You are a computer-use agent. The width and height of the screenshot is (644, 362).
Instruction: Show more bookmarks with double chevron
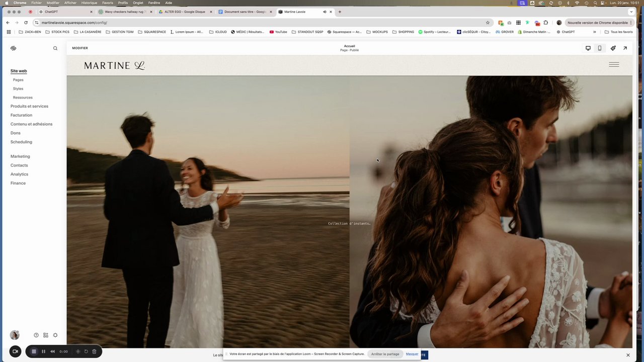point(594,32)
